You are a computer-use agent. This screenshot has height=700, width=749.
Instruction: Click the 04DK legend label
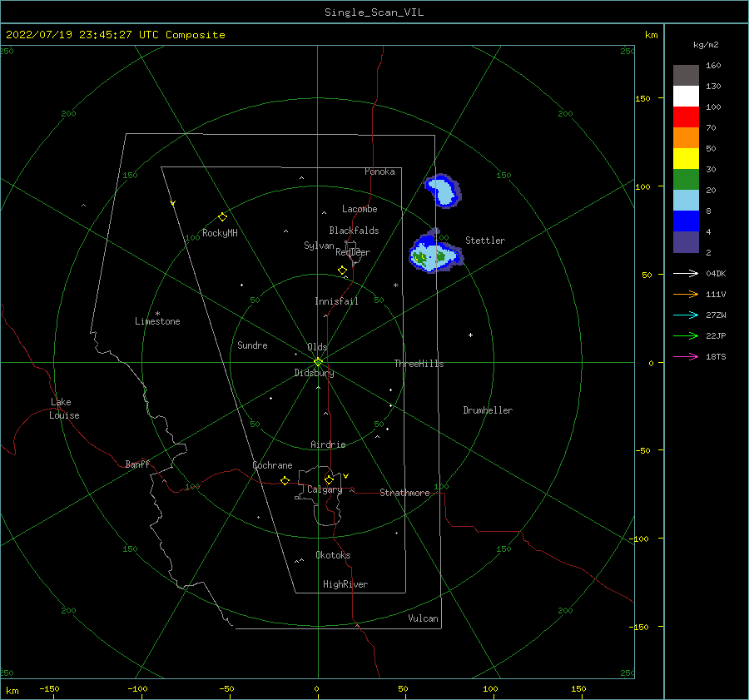716,273
